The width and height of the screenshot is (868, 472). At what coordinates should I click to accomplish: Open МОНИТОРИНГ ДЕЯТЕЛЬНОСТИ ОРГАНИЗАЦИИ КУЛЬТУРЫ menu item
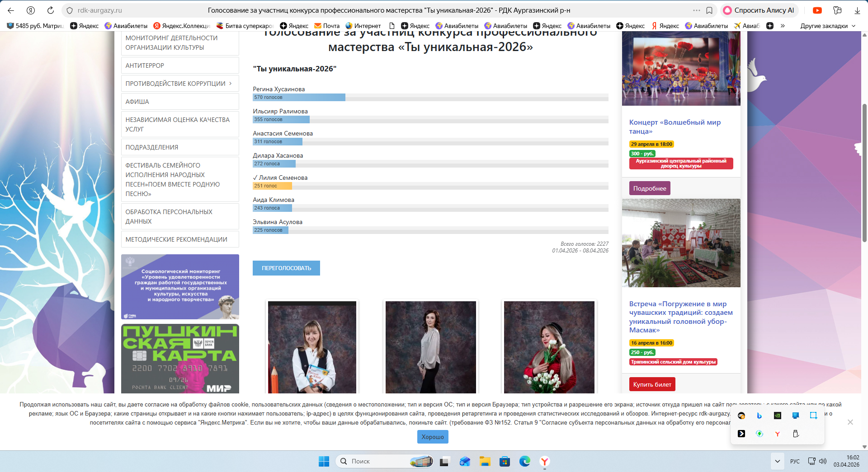coord(180,43)
